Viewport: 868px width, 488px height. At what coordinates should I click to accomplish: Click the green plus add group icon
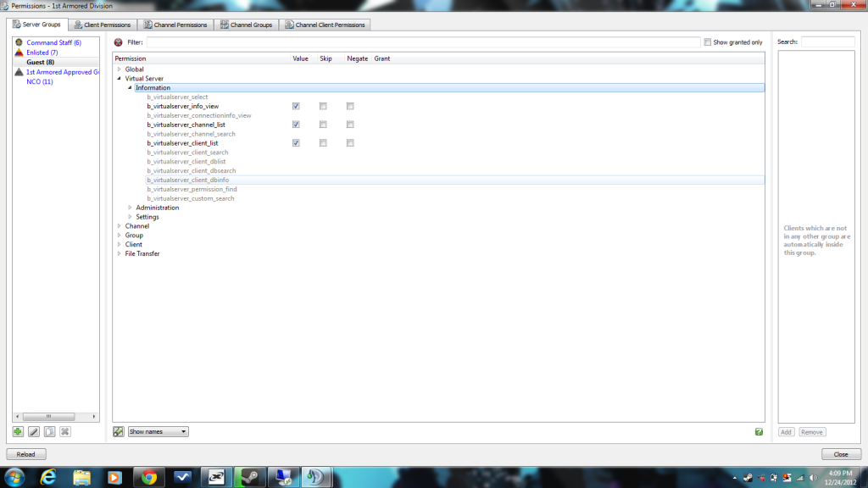(19, 431)
